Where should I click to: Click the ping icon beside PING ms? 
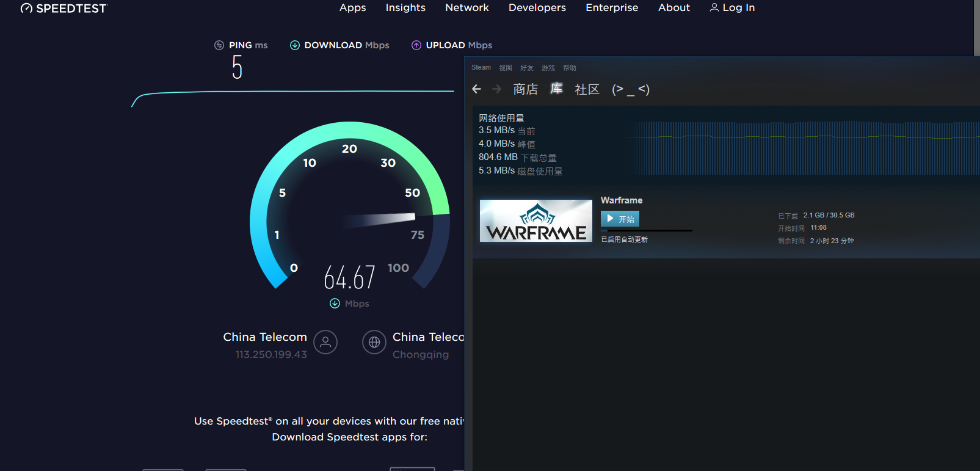219,45
